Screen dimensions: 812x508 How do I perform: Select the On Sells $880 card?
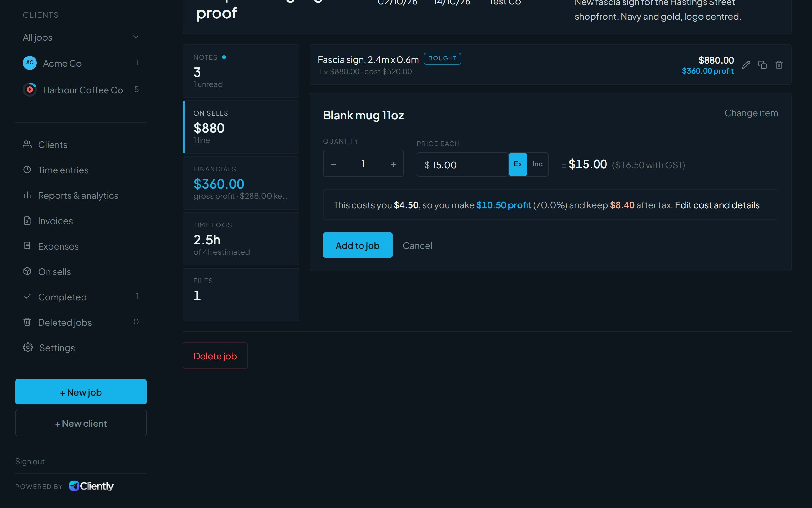point(241,127)
